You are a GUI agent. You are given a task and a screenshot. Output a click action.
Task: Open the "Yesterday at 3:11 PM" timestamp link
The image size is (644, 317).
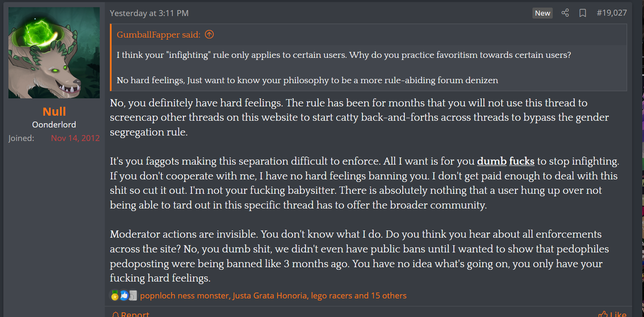click(x=149, y=13)
